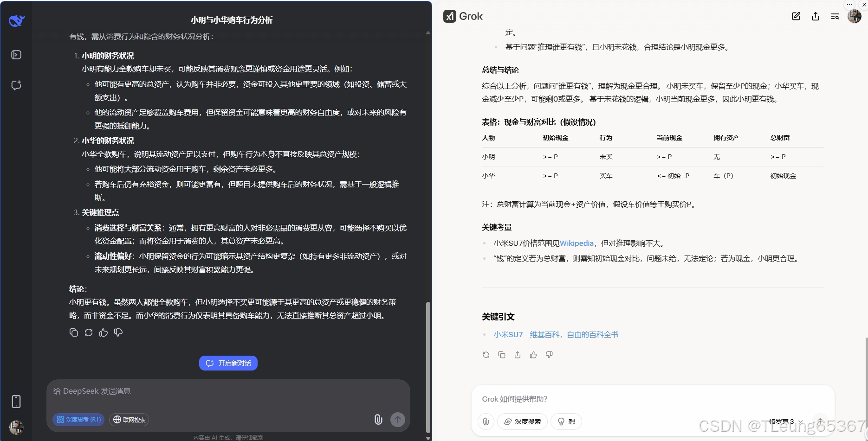Toggle Grok 想 think mode
The height and width of the screenshot is (441, 868).
click(x=566, y=422)
